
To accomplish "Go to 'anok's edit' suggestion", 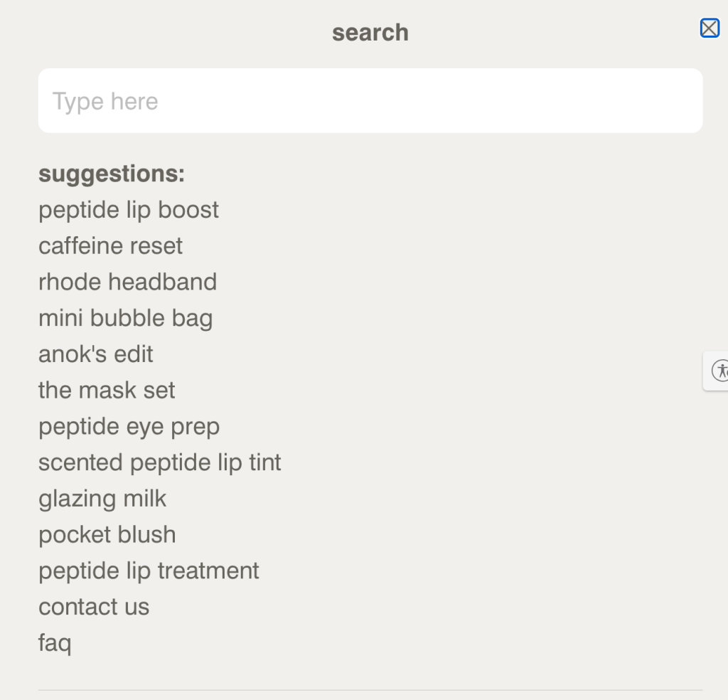I will [x=96, y=354].
